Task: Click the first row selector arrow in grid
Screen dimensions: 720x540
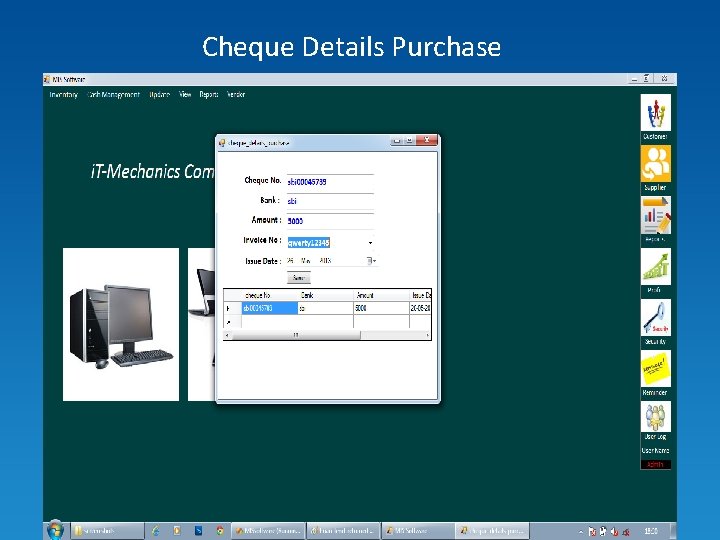Action: tap(232, 308)
